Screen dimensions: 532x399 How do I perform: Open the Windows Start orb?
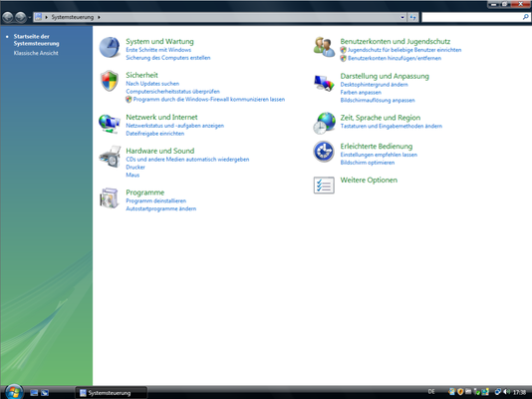[14, 392]
